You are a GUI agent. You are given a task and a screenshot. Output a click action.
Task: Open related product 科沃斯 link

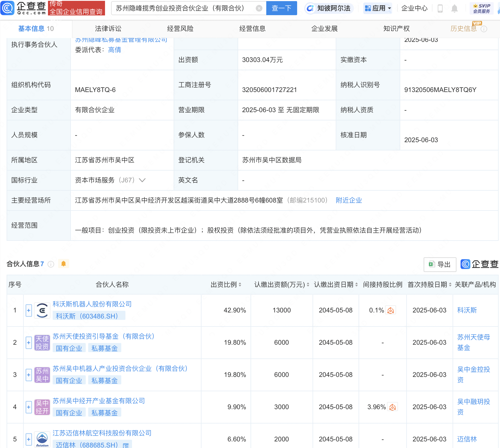pyautogui.click(x=467, y=311)
